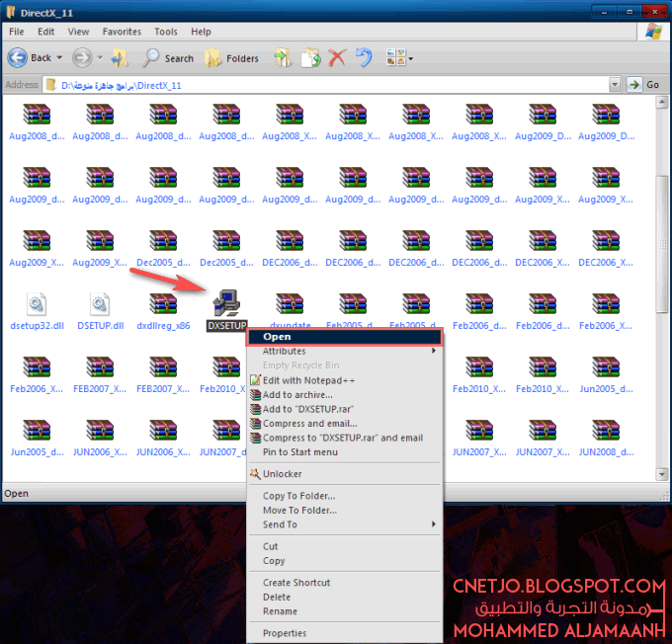Select the DXSETUP installer icon

226,303
